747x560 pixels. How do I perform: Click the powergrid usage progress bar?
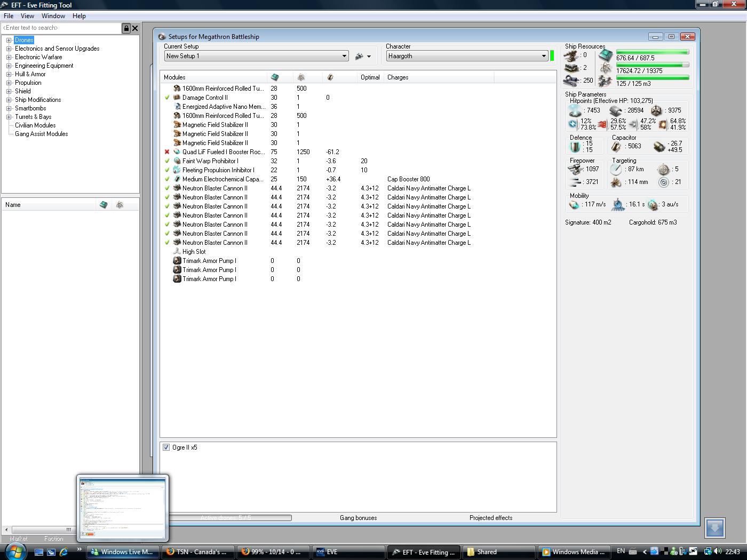pyautogui.click(x=653, y=65)
